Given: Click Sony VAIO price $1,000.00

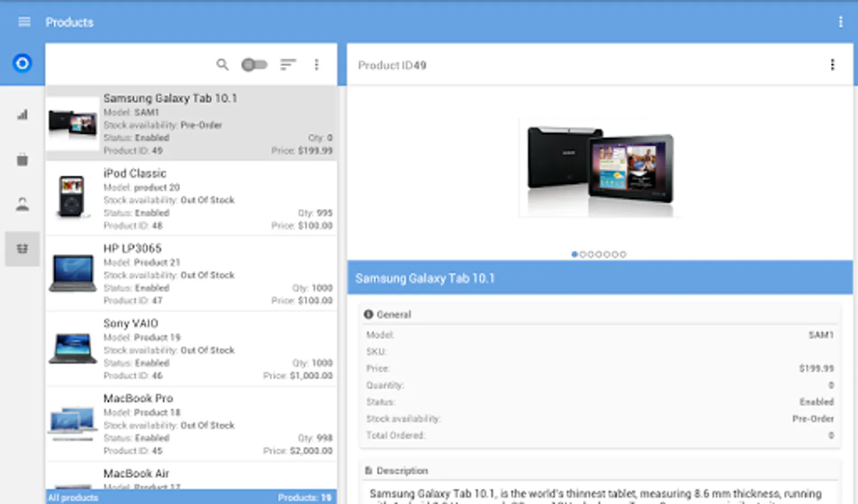Looking at the screenshot, I should click(298, 375).
